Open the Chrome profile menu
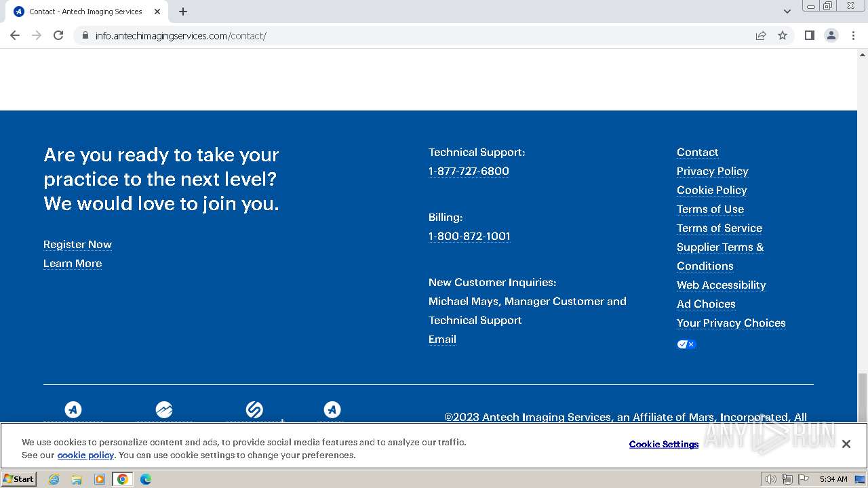 831,35
